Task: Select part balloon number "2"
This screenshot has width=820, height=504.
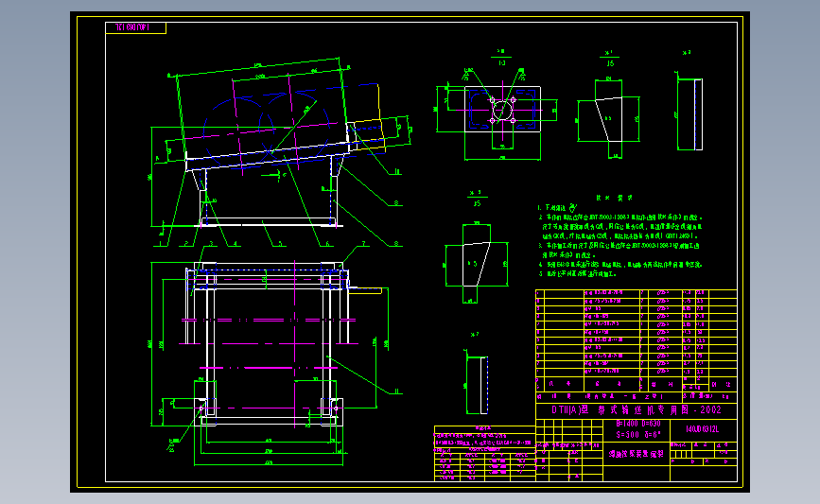Action: (186, 244)
